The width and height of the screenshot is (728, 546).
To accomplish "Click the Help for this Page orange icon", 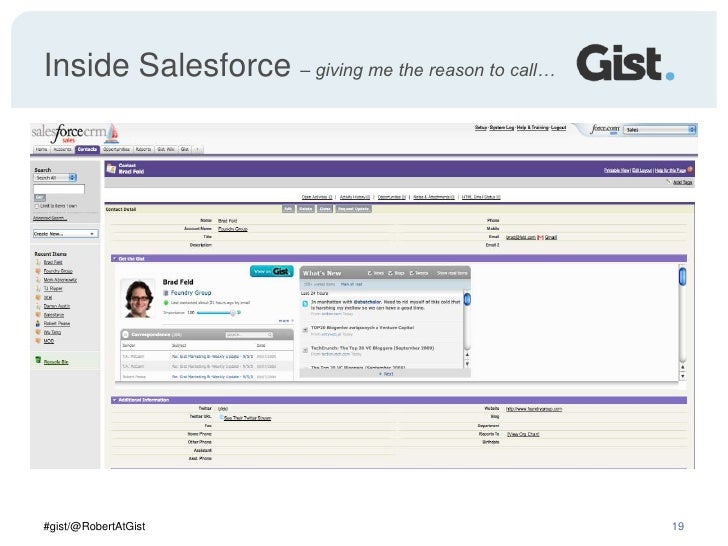I will (x=690, y=169).
